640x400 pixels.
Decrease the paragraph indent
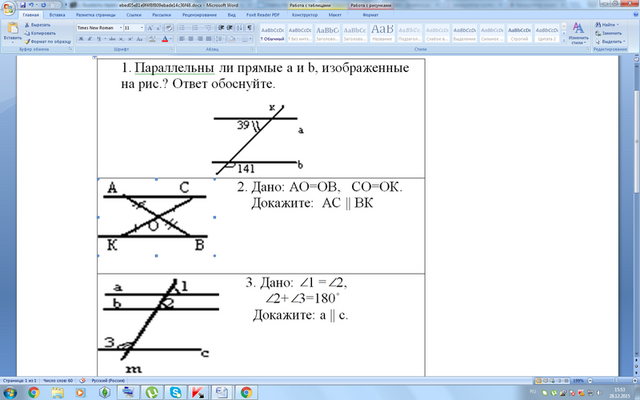pos(221,28)
